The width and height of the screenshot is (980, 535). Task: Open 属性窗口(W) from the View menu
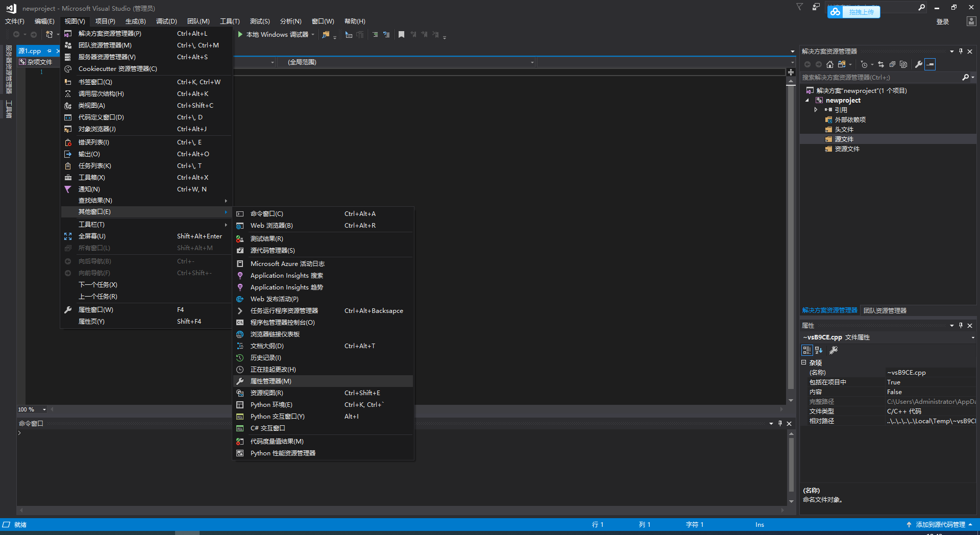point(146,310)
